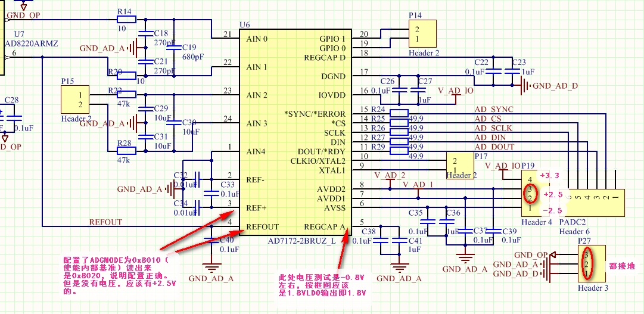Image resolution: width=644 pixels, height=314 pixels.
Task: Click the AD_SYNC net label
Action: tap(494, 109)
